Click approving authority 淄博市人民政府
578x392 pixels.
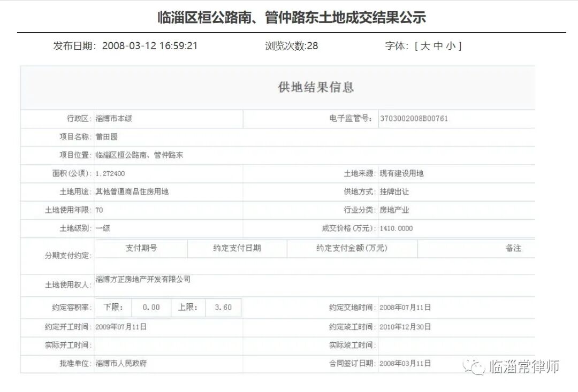tap(121, 363)
